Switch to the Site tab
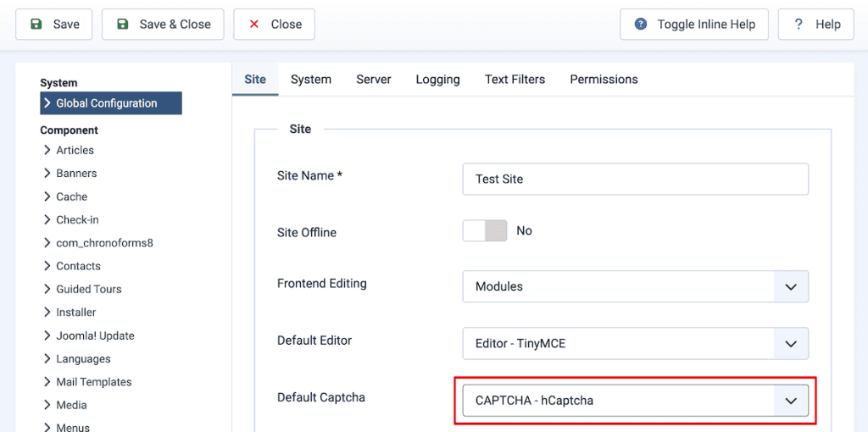Screen dimensions: 868x432 pyautogui.click(x=255, y=79)
